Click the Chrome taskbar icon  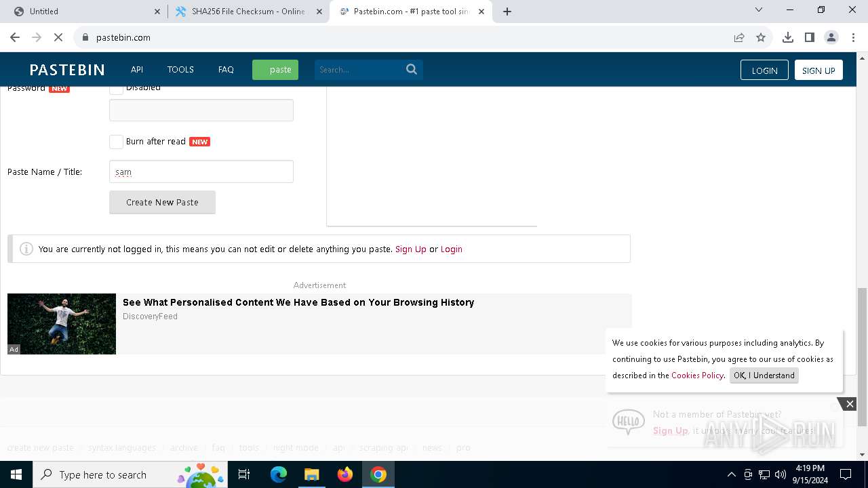[x=378, y=474]
